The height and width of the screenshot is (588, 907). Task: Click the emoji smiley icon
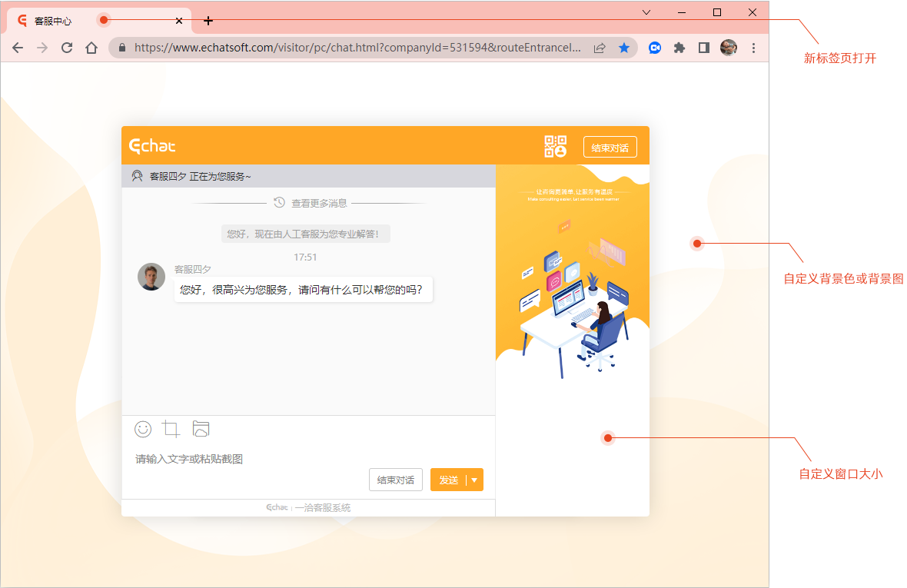click(x=143, y=429)
